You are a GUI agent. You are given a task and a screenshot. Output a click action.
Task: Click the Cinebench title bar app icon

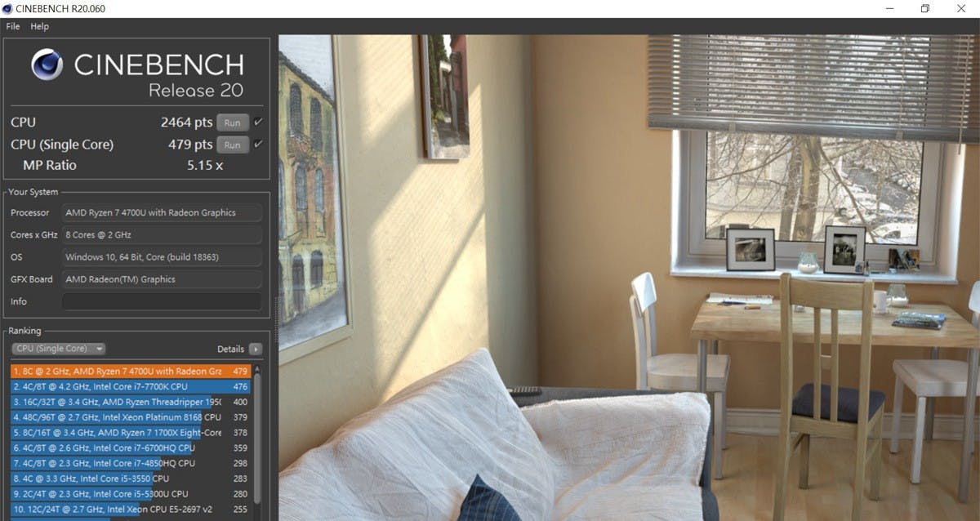point(8,9)
